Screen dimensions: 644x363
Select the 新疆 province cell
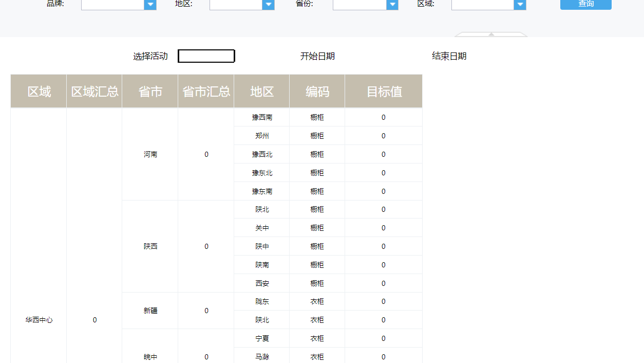click(x=150, y=311)
